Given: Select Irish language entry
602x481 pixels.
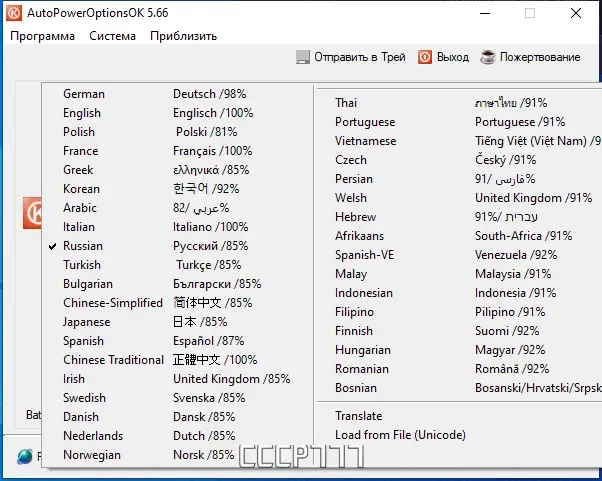Looking at the screenshot, I should pos(178,379).
